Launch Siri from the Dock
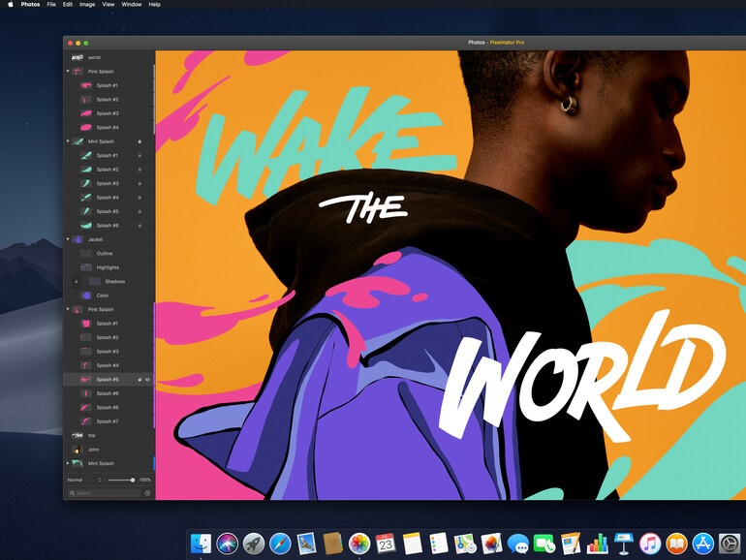This screenshot has height=560, width=746. (x=227, y=544)
